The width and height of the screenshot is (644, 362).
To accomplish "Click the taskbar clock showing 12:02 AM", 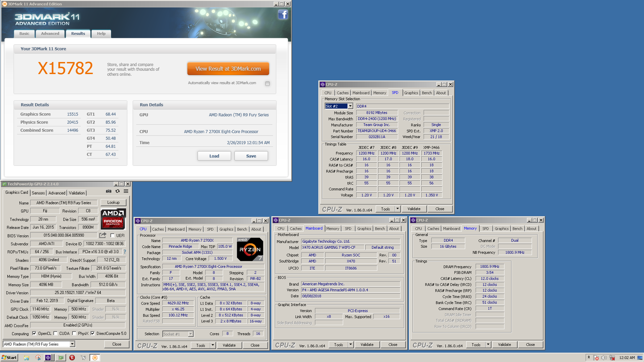I will click(x=627, y=358).
